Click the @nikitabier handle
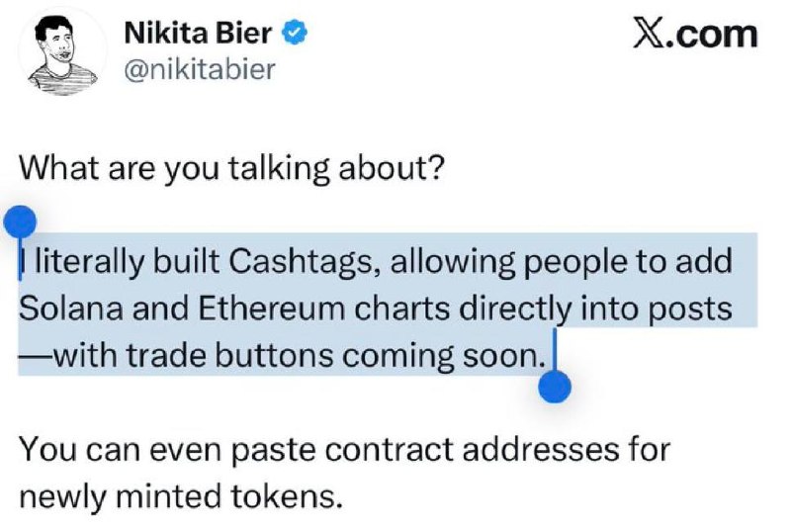The height and width of the screenshot is (532, 791). (x=200, y=69)
